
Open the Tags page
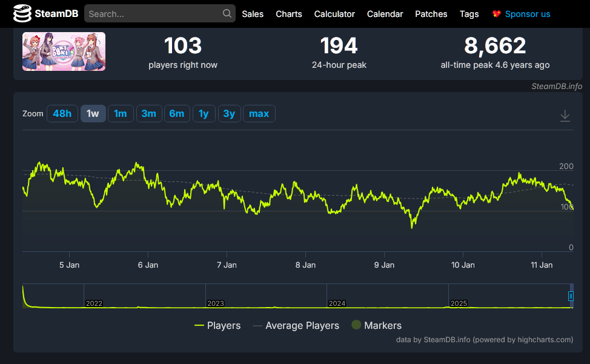(469, 14)
